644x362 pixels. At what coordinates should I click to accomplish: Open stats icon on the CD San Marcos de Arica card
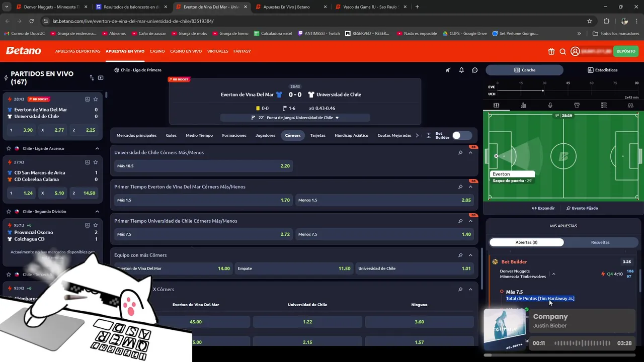tap(88, 162)
